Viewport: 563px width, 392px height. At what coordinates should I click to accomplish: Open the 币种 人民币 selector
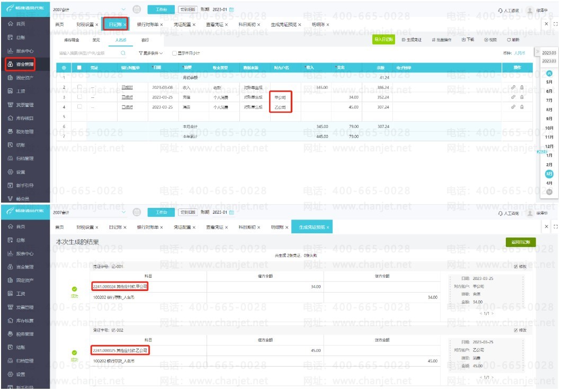point(520,53)
